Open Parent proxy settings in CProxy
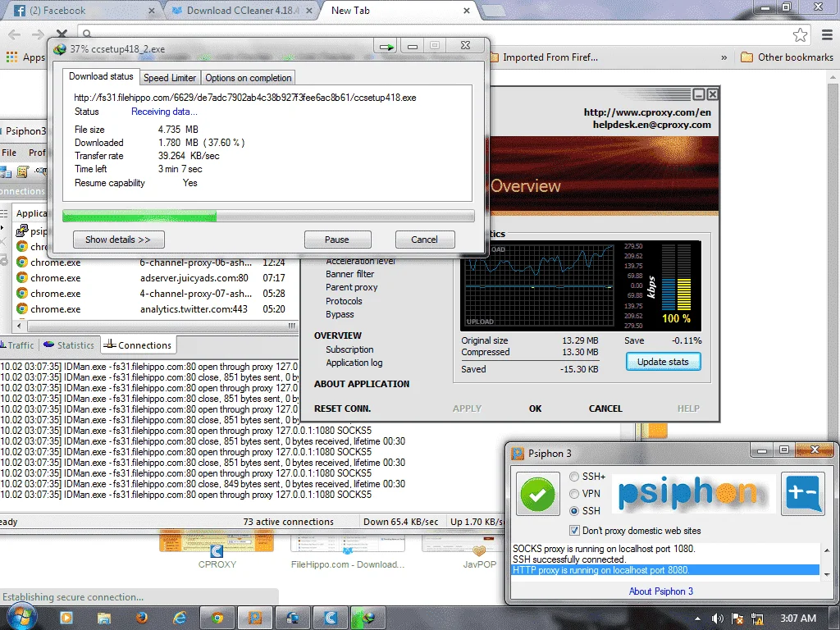The height and width of the screenshot is (630, 840). (351, 287)
